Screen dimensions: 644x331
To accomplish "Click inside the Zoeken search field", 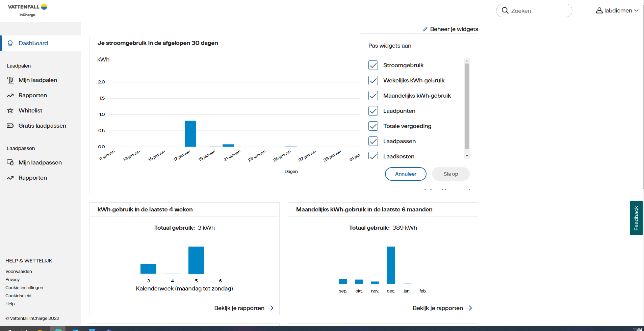I will coord(534,10).
